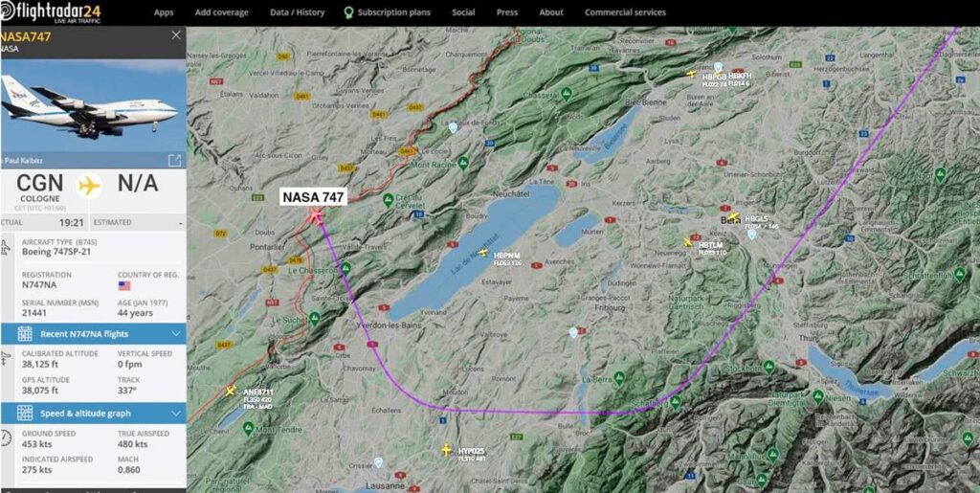Open Commercial services page
The height and width of the screenshot is (493, 980).
(625, 12)
